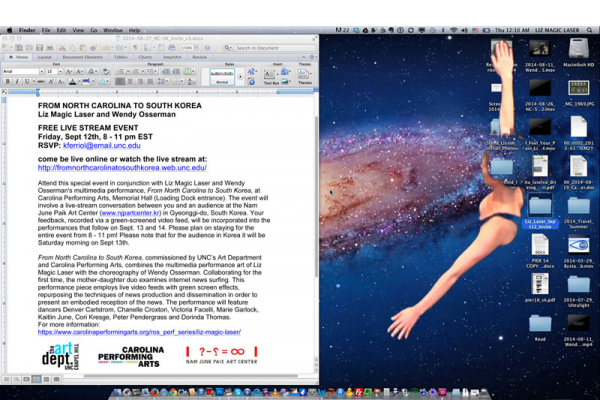The image size is (600, 400).
Task: Select Normal style in Styles gallery
Action: [222, 77]
